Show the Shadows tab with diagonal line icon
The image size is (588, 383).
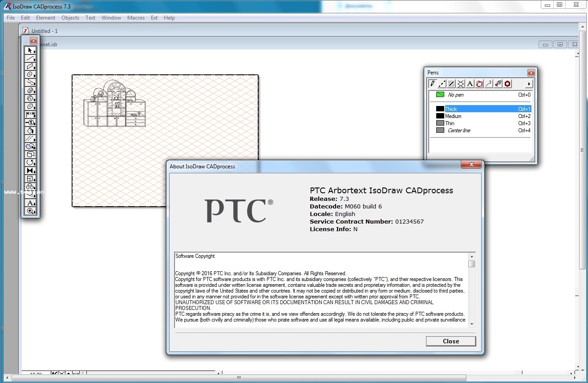[451, 84]
